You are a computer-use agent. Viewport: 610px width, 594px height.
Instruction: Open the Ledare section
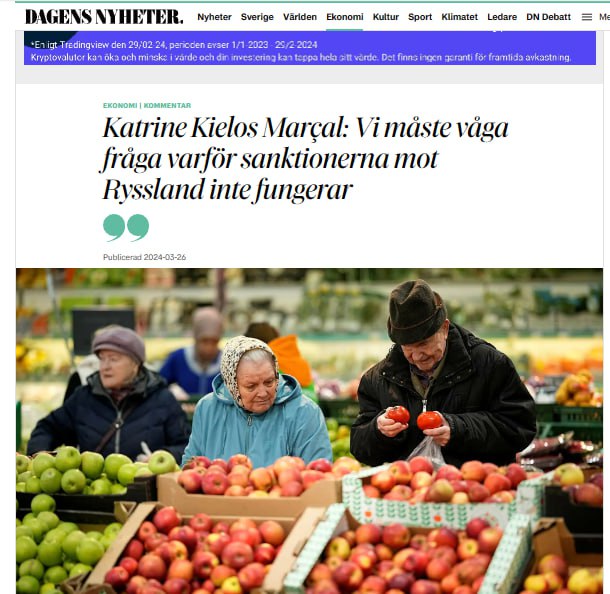(502, 17)
